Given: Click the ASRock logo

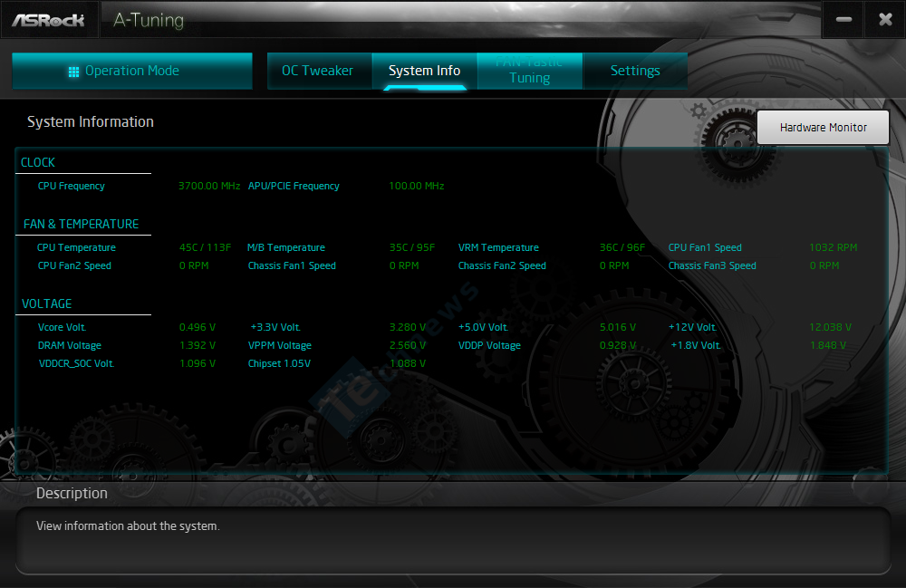Looking at the screenshot, I should (49, 20).
